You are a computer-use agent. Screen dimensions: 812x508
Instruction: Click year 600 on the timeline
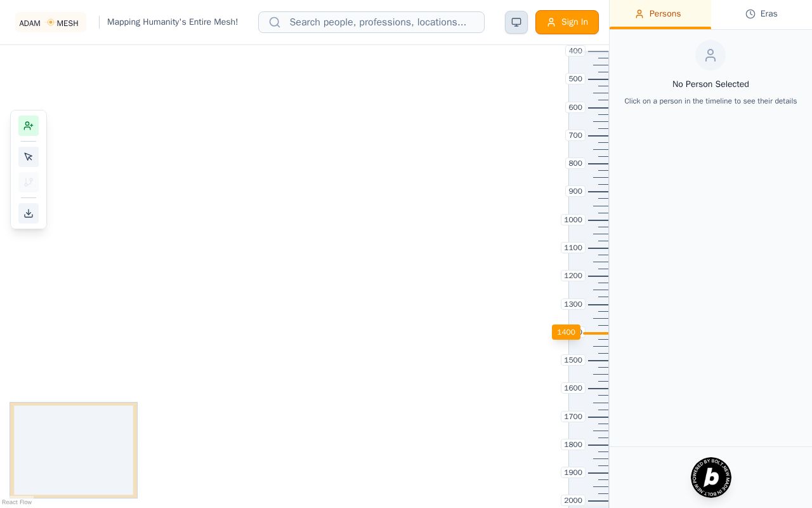[575, 107]
